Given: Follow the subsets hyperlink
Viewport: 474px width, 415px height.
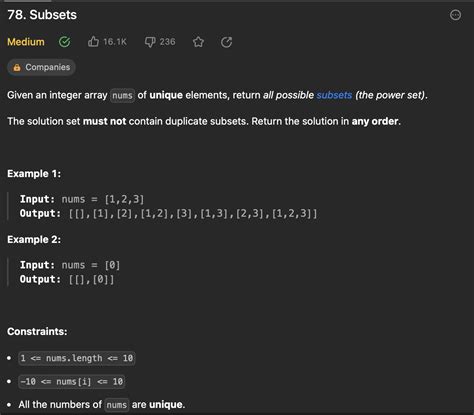Looking at the screenshot, I should point(334,95).
